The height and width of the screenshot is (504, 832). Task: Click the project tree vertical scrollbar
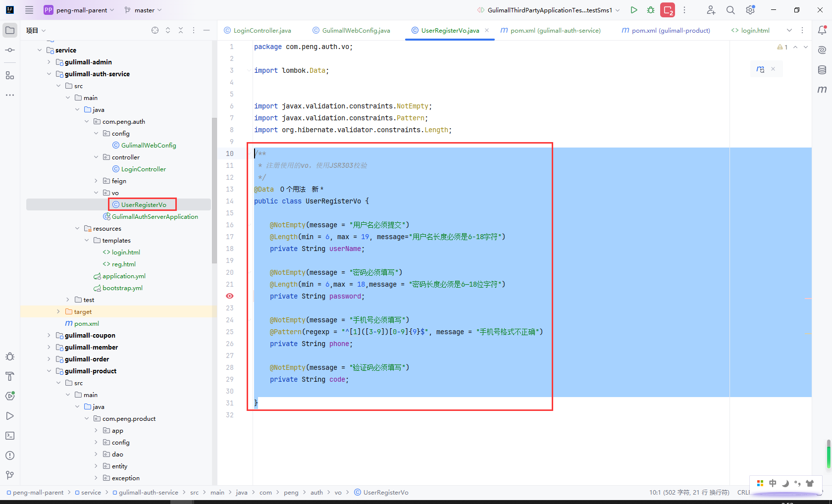(214, 191)
